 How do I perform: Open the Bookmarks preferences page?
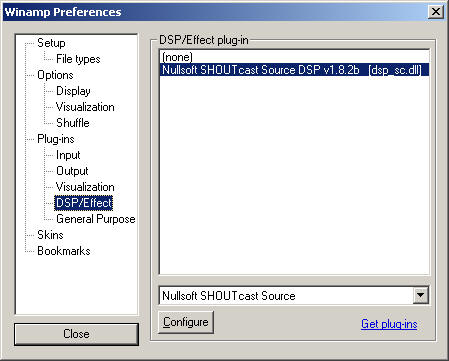pyautogui.click(x=64, y=251)
